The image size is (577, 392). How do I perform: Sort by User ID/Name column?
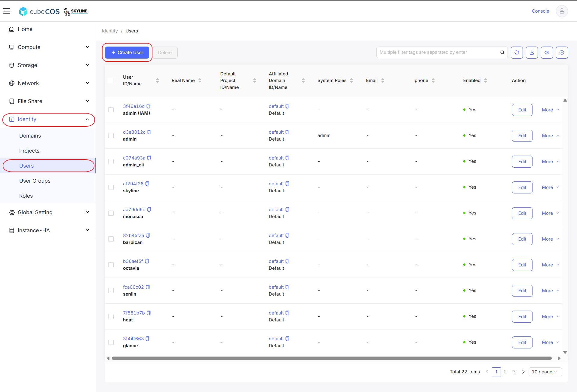coord(157,81)
